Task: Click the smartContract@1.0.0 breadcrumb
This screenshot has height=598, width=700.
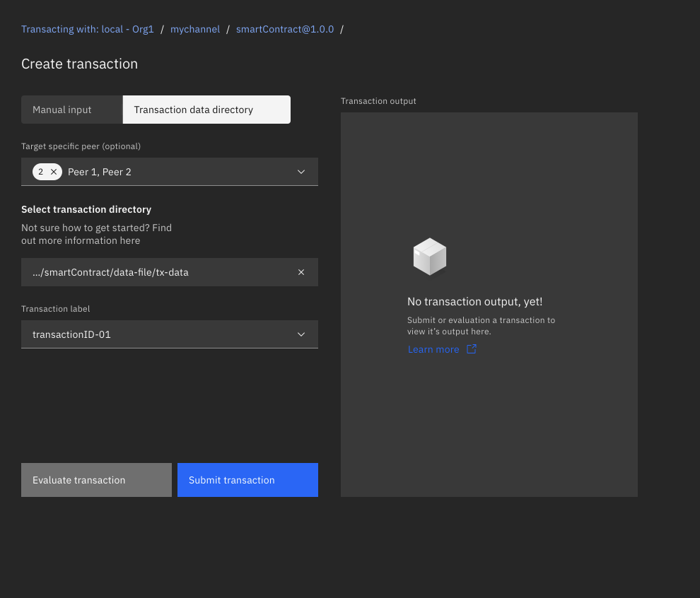Action: point(285,29)
